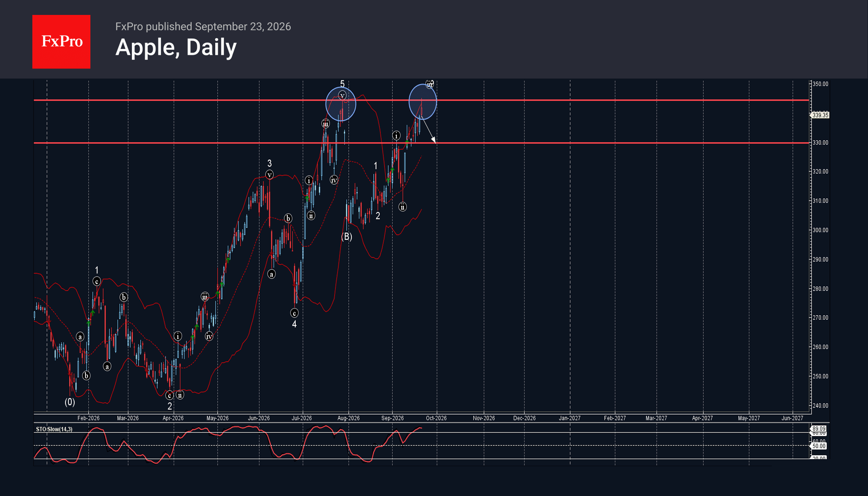Viewport: 868px width, 496px height.
Task: Click the Dec-2026 date label
Action: coord(524,418)
